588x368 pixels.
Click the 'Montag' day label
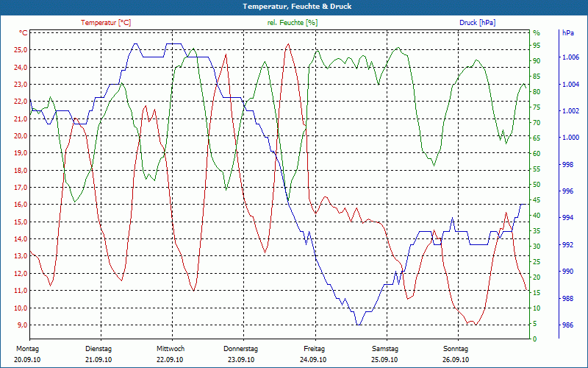coord(27,349)
